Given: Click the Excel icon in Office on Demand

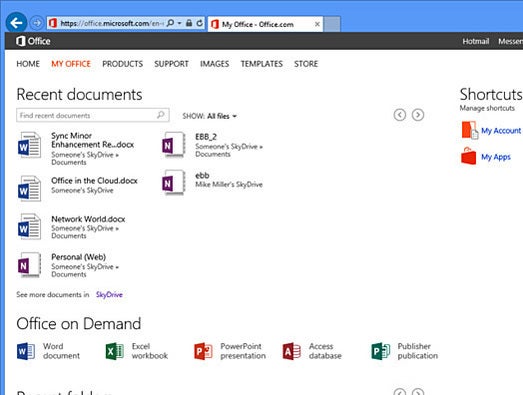Looking at the screenshot, I should [115, 351].
